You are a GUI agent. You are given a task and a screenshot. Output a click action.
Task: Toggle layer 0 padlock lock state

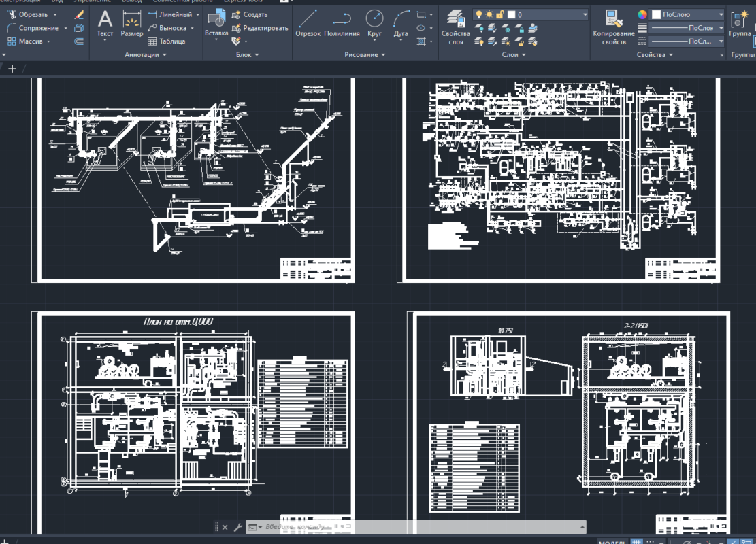pos(500,14)
